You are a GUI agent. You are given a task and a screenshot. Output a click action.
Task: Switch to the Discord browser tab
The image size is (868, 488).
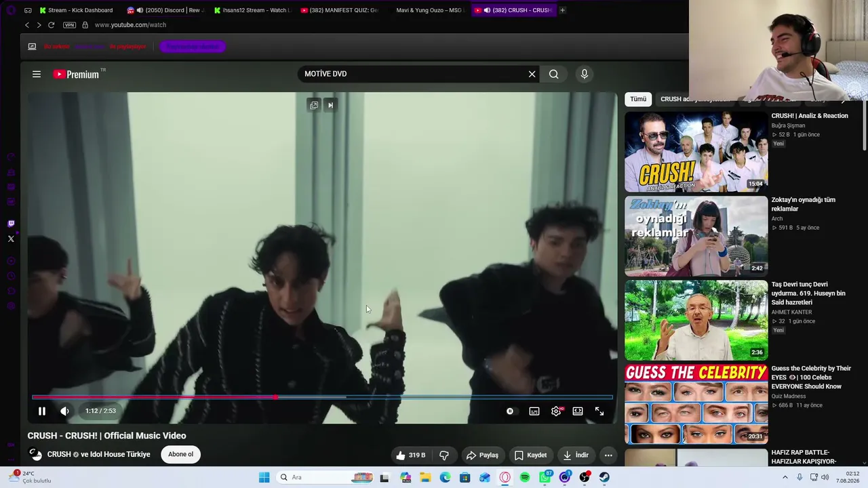pos(166,10)
